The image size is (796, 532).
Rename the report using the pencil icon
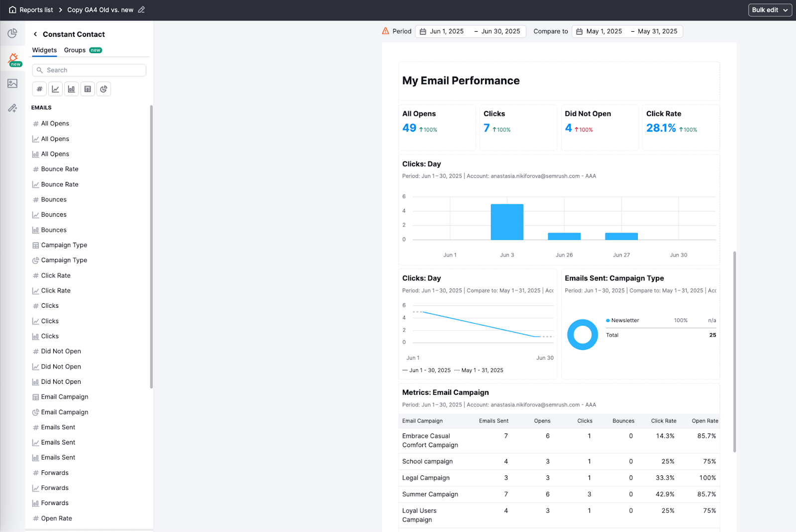pyautogui.click(x=141, y=9)
